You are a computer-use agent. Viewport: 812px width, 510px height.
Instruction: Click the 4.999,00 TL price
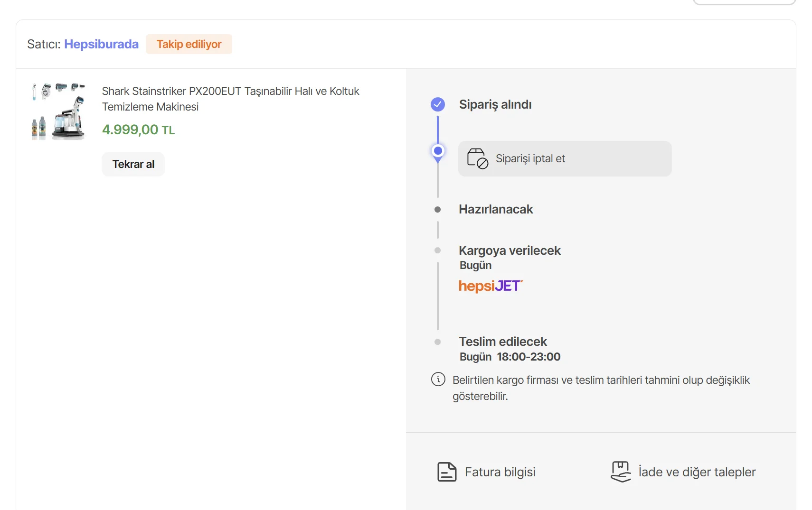coord(138,130)
